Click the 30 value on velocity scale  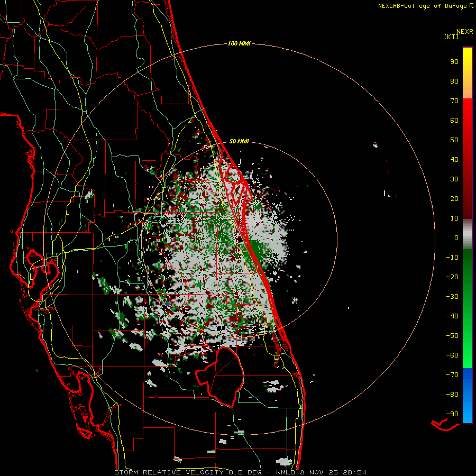pyautogui.click(x=454, y=179)
